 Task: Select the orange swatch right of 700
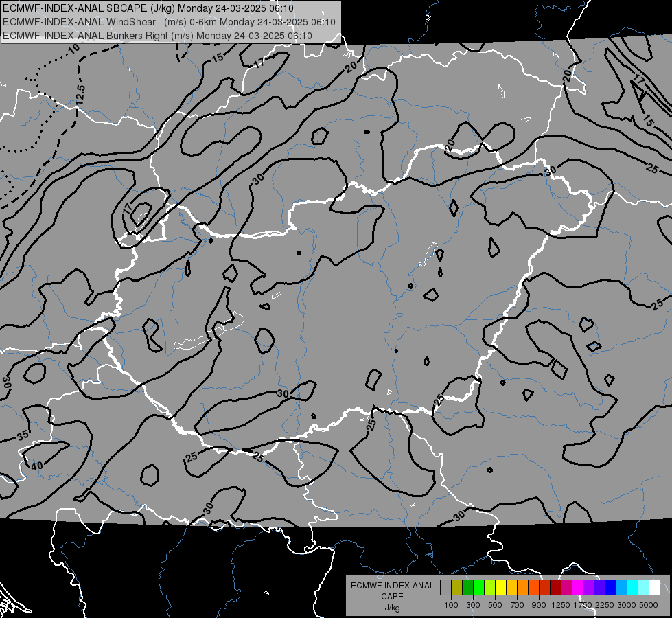coord(522,587)
